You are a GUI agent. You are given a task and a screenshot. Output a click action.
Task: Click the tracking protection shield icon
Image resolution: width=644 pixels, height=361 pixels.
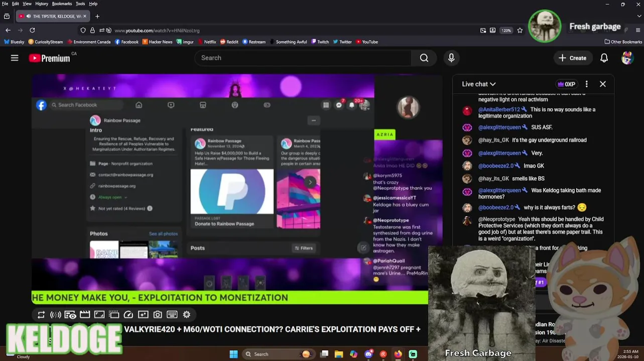click(83, 31)
